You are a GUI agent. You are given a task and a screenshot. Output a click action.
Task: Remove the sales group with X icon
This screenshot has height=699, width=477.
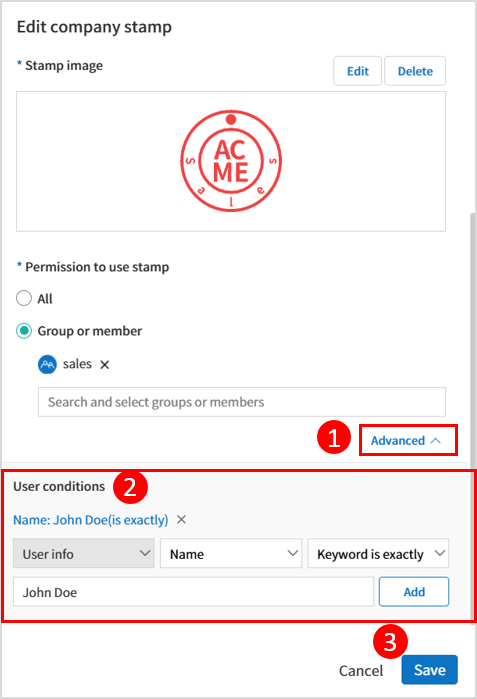coord(105,365)
